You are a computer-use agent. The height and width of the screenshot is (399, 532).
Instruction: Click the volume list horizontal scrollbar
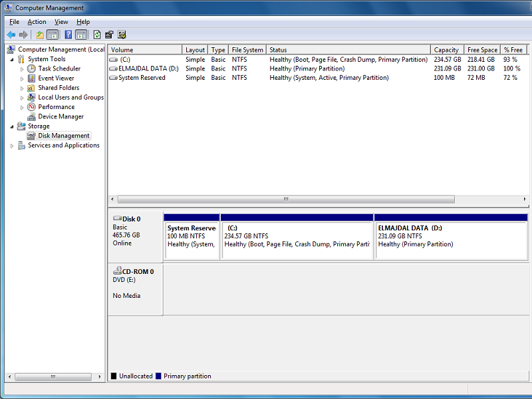(286, 199)
